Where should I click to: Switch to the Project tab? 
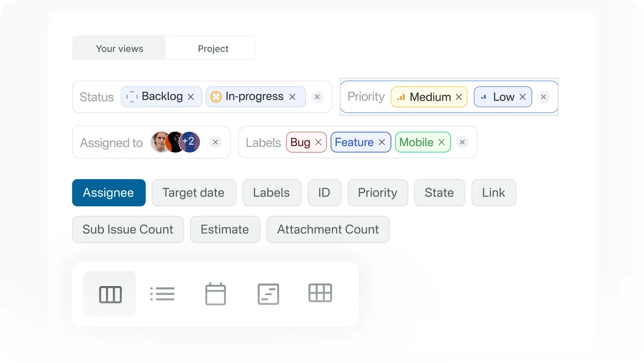(213, 48)
